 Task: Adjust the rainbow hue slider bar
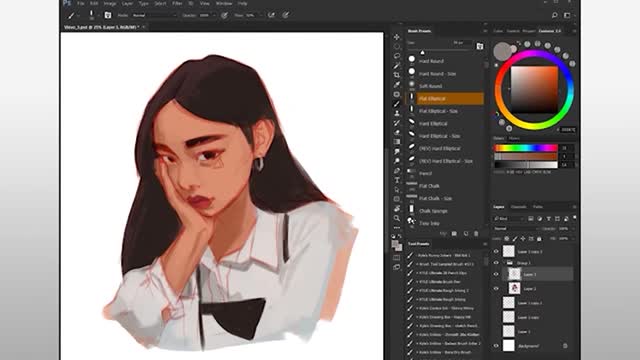[526, 148]
